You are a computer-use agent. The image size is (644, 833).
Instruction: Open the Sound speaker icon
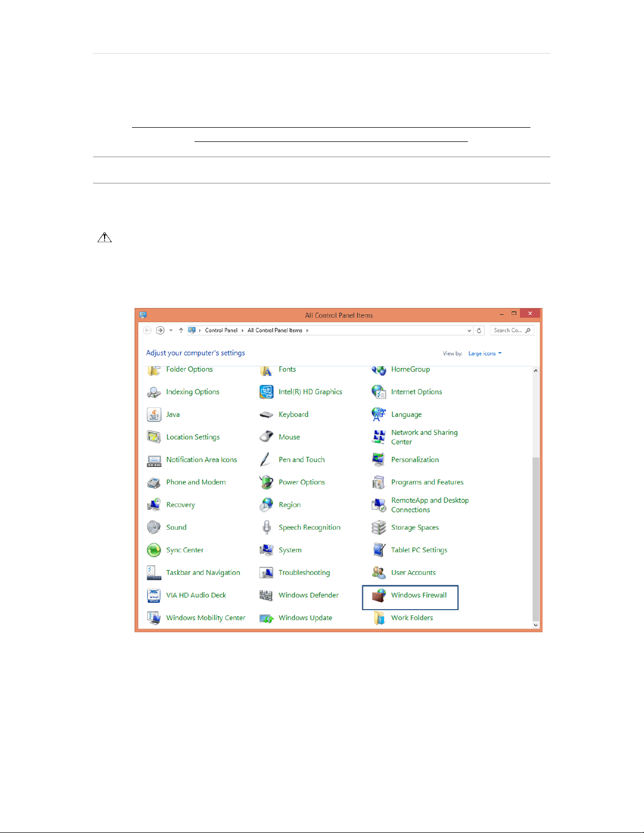[154, 528]
